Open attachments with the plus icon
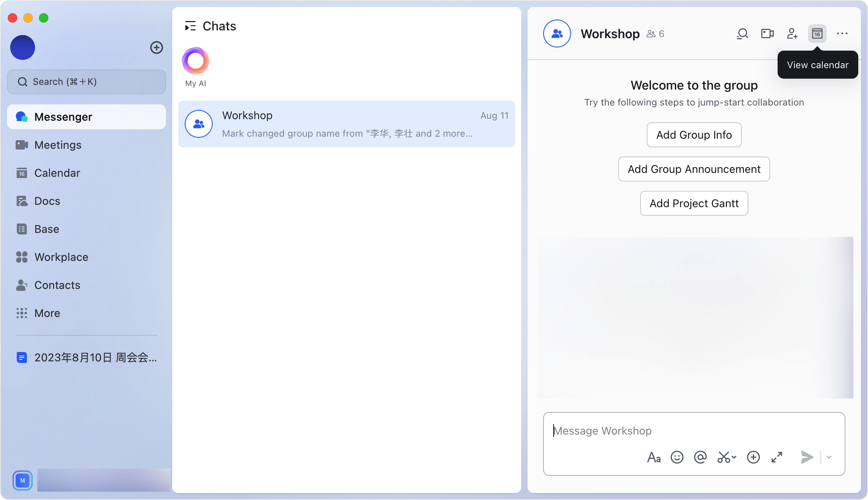 pos(753,457)
